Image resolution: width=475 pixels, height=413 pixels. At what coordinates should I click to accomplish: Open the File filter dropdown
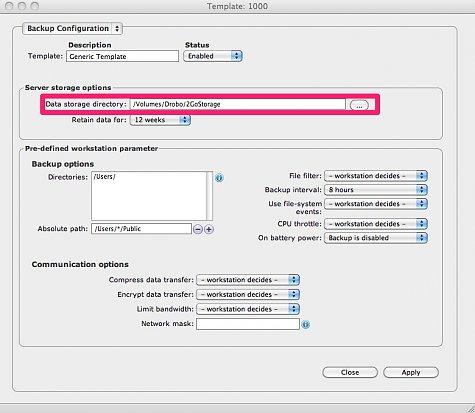[376, 176]
